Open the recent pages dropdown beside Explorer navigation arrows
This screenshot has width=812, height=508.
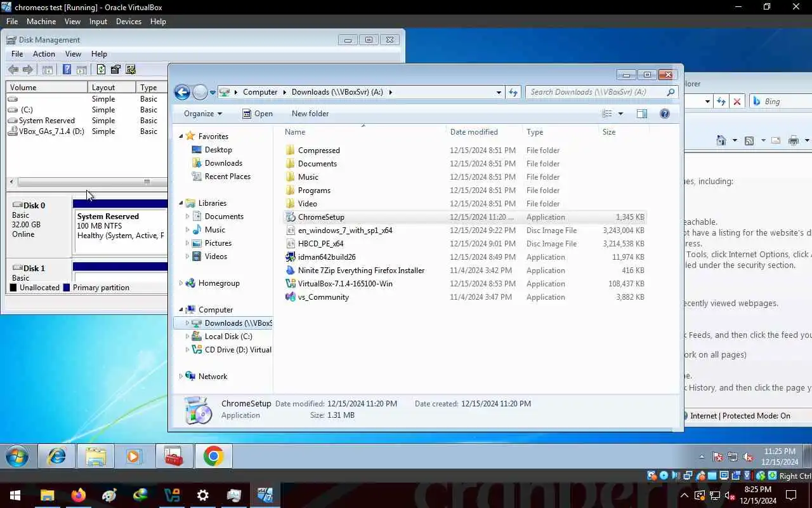[x=213, y=92]
